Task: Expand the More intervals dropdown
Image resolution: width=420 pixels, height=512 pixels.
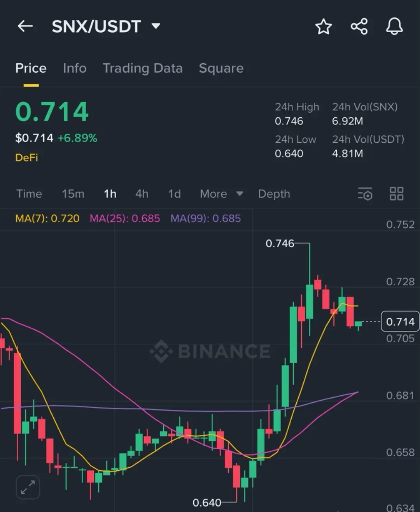Action: [x=221, y=194]
